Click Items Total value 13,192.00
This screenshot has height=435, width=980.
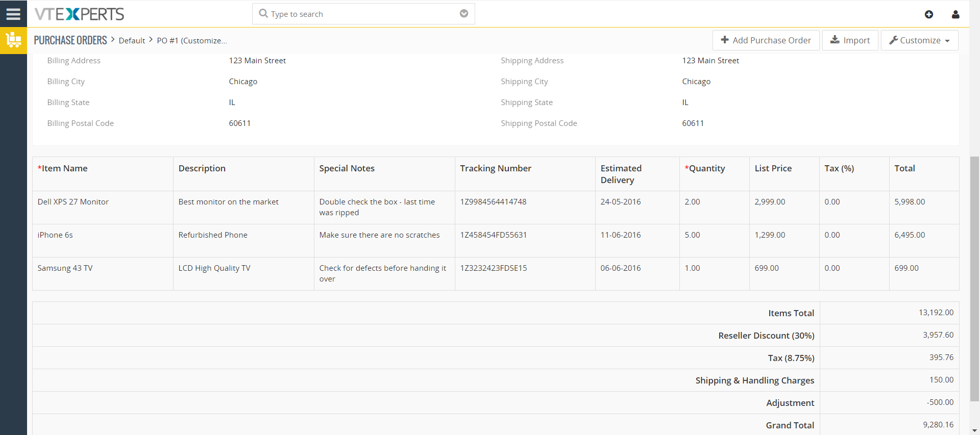tap(936, 313)
